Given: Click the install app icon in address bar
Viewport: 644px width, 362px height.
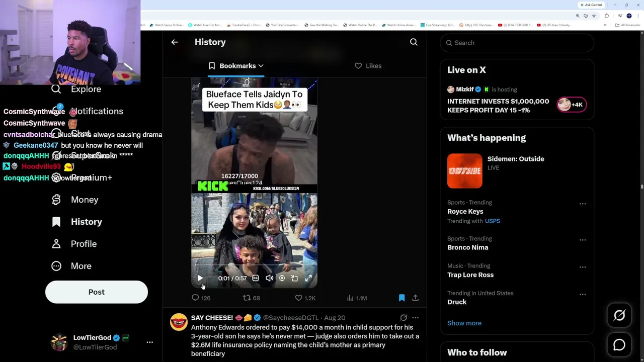Looking at the screenshot, I should (586, 16).
